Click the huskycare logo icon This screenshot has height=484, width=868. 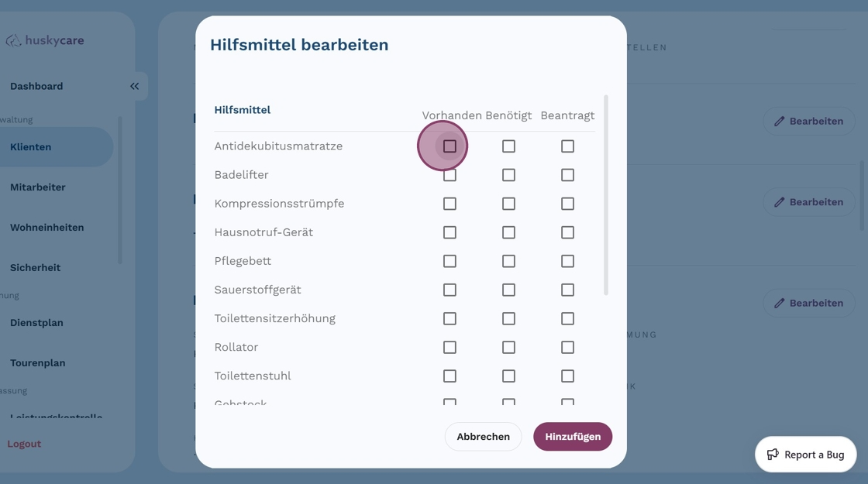point(13,40)
